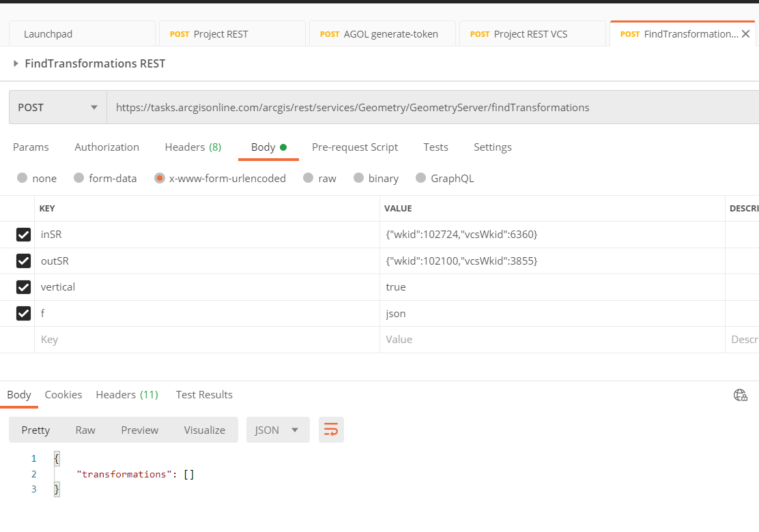Switch to the Pre-request Script tab
The image size is (759, 532).
355,147
